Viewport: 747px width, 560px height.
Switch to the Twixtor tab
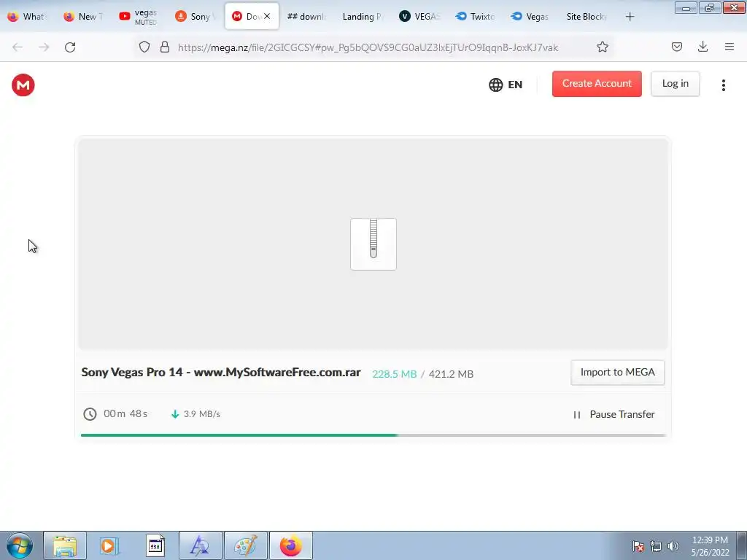click(474, 16)
